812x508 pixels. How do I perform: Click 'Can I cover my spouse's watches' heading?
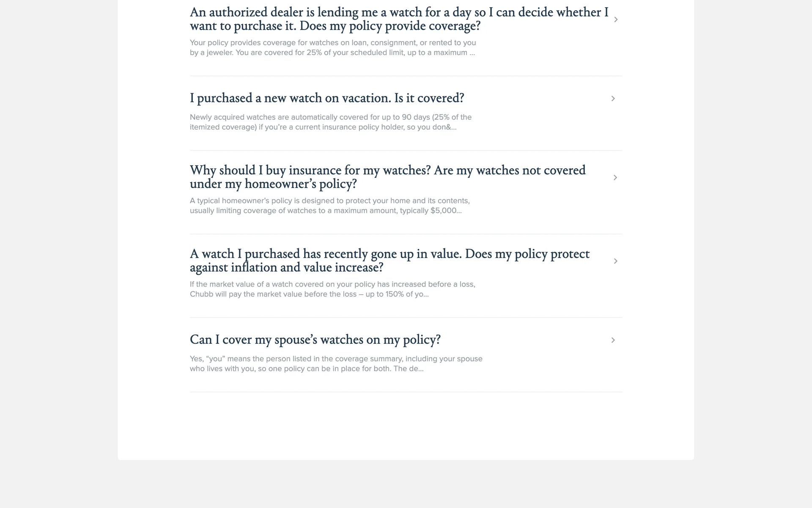pyautogui.click(x=315, y=340)
